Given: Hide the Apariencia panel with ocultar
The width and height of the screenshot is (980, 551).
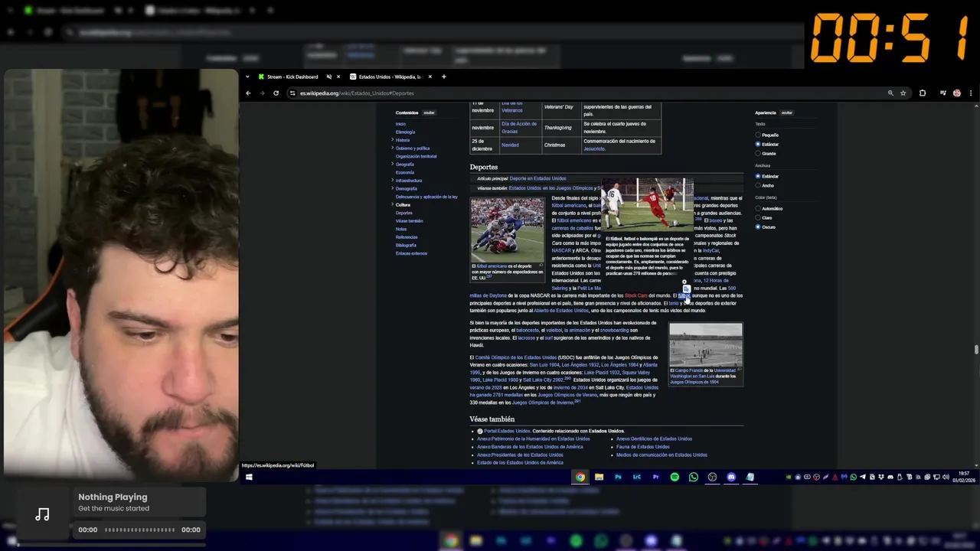Looking at the screenshot, I should [786, 112].
